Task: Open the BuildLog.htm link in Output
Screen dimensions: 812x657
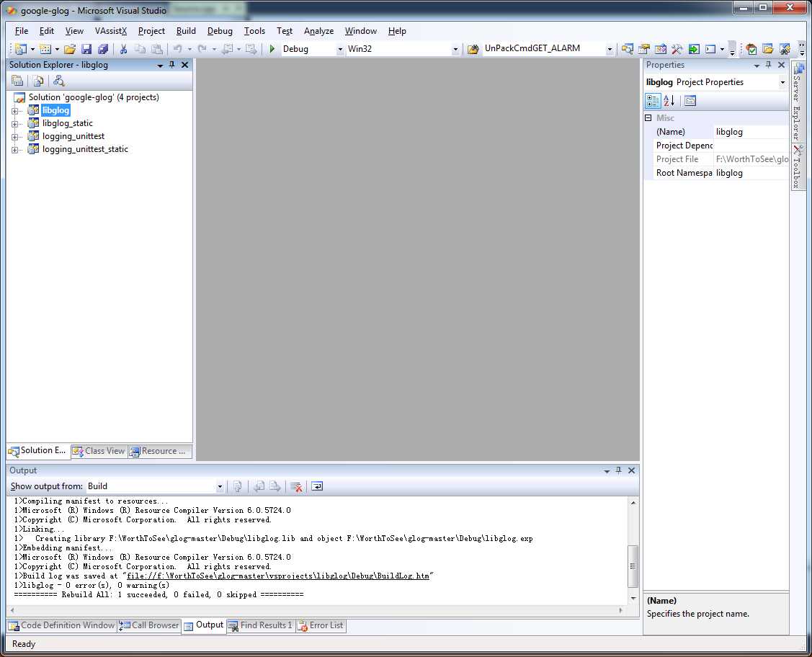Action: click(278, 576)
